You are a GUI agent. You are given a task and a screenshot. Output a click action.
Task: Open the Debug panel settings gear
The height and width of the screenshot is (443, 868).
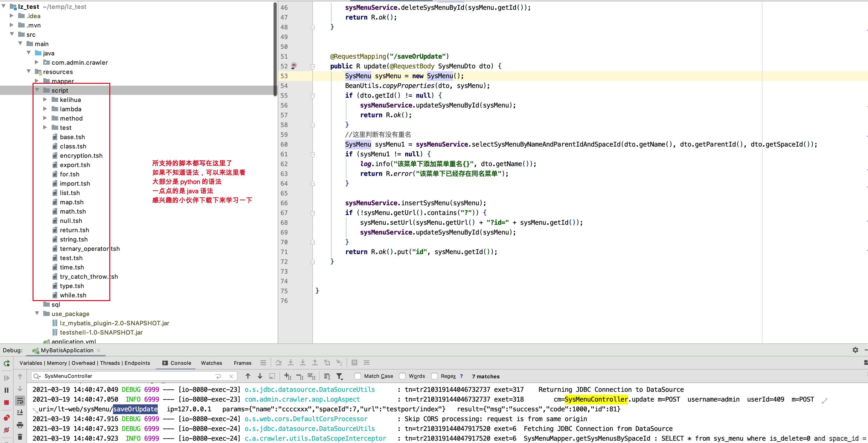pyautogui.click(x=855, y=350)
